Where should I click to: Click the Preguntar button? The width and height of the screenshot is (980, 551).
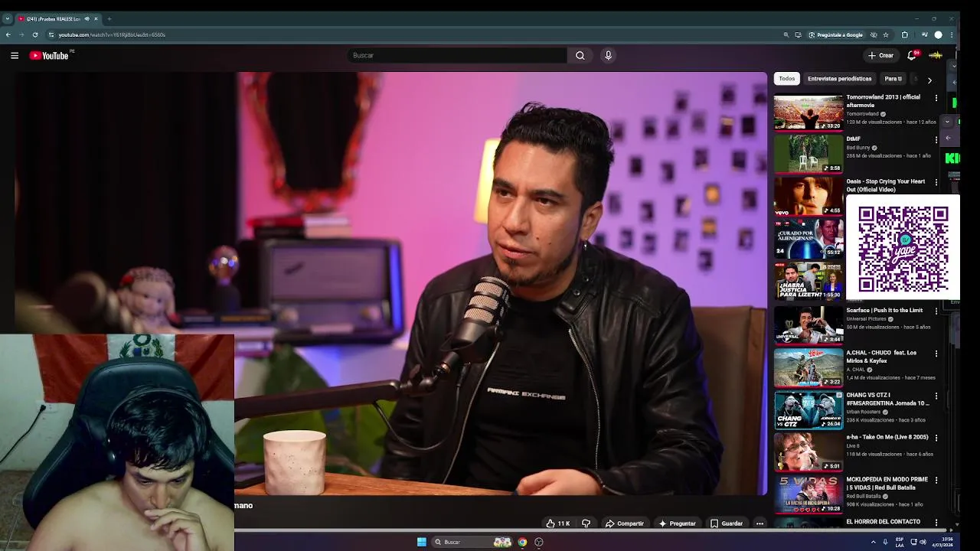pyautogui.click(x=677, y=523)
